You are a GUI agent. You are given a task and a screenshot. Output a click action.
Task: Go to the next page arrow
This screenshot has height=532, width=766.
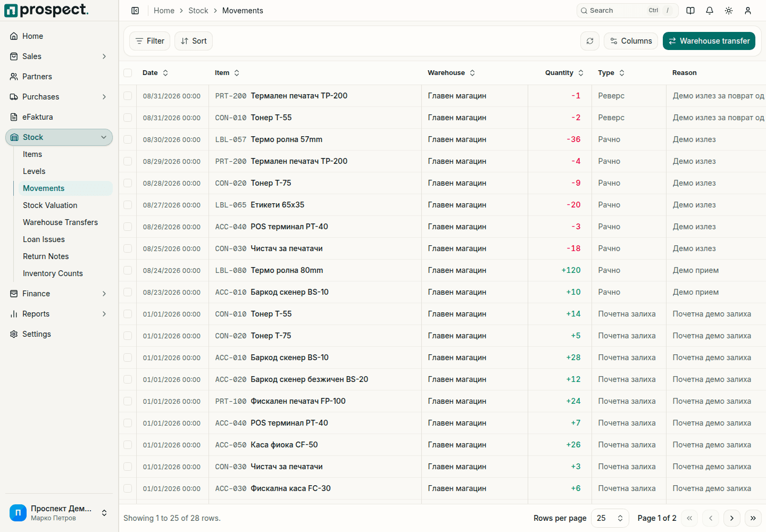732,518
